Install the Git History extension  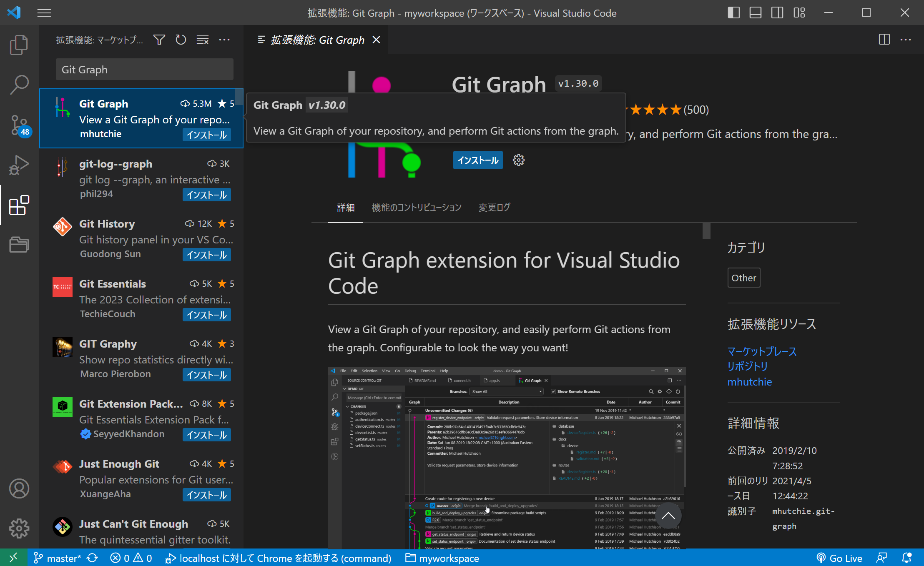click(x=207, y=255)
